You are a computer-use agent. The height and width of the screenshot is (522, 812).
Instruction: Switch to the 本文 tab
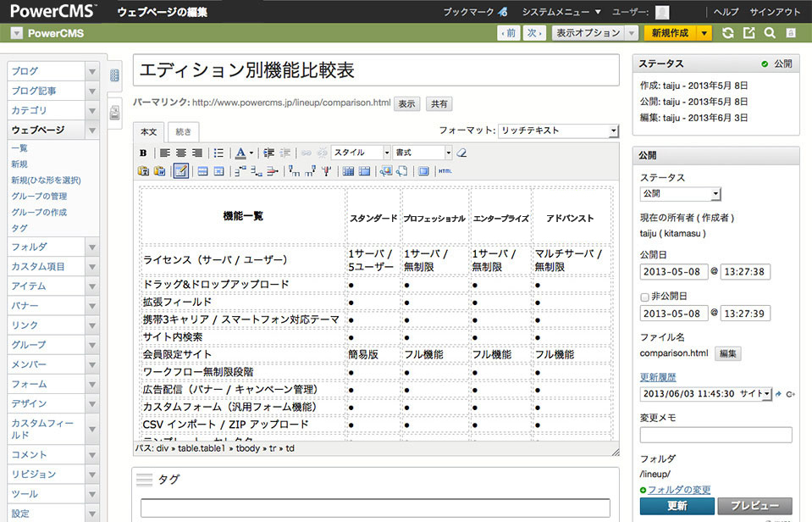pos(149,132)
